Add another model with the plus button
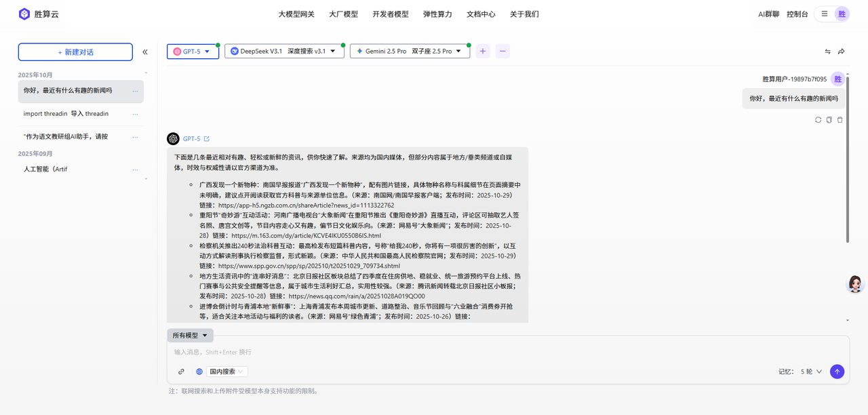 [483, 51]
